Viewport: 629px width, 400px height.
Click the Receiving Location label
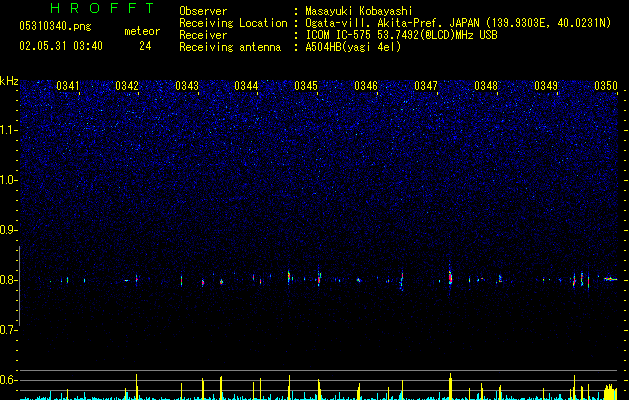coord(233,23)
